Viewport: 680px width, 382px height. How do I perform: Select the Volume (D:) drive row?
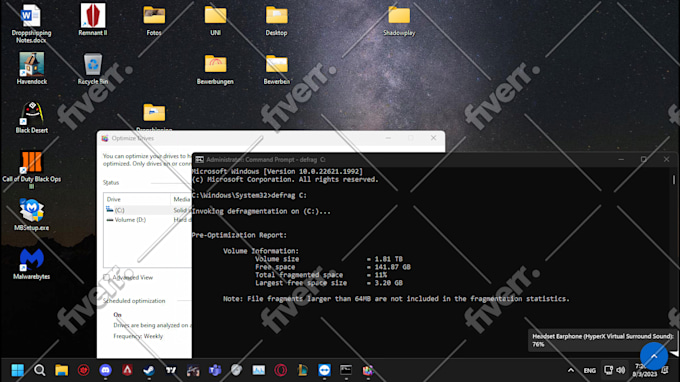pyautogui.click(x=147, y=220)
